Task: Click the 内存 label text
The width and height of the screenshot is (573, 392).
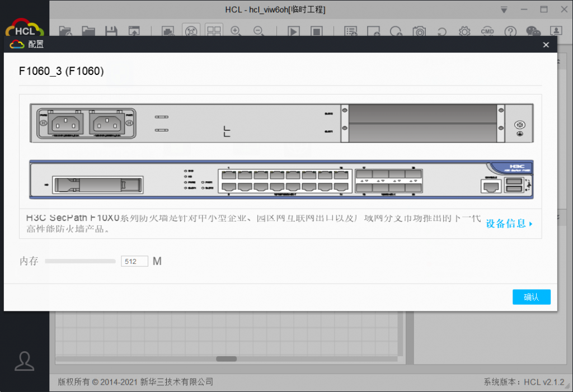Action: pyautogui.click(x=29, y=261)
